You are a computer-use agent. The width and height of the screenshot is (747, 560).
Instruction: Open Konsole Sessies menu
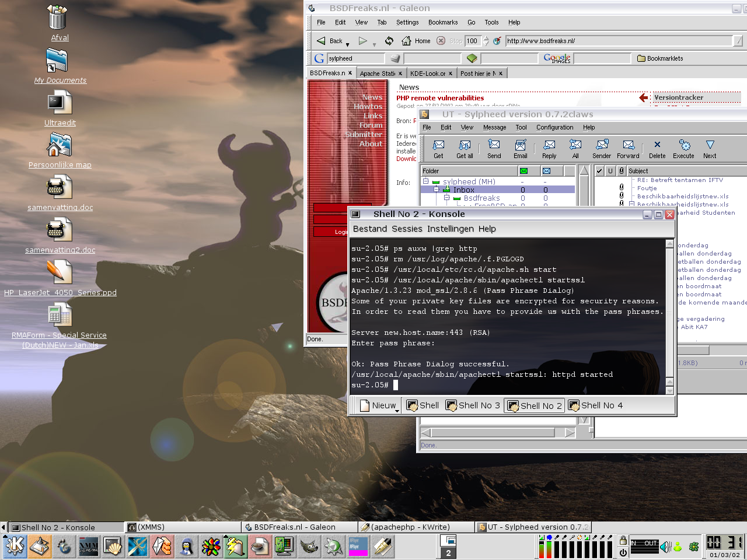[407, 229]
